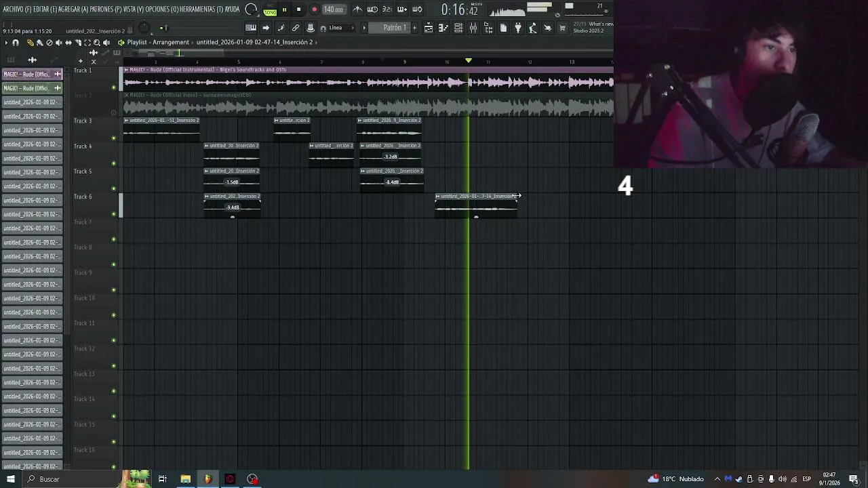The height and width of the screenshot is (488, 868).
Task: Open the shop cart icon
Action: click(x=561, y=28)
